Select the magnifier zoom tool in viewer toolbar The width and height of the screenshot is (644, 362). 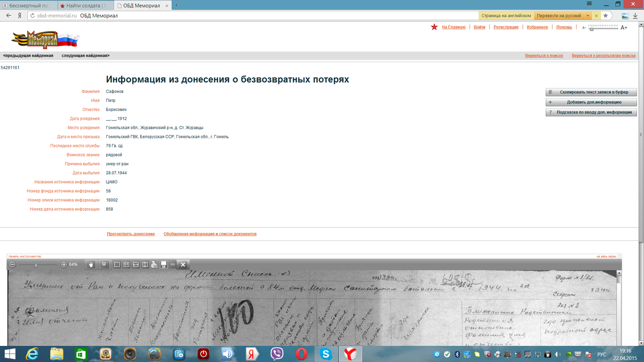[x=104, y=264]
